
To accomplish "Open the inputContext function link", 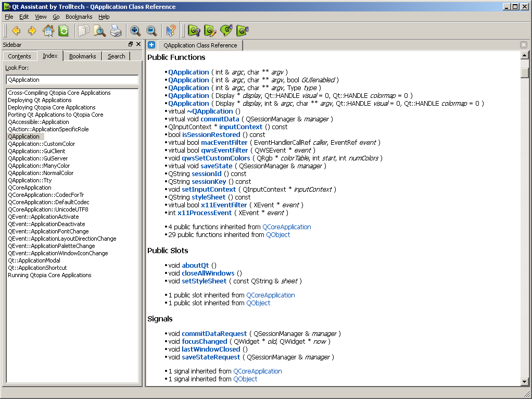I will pos(241,127).
